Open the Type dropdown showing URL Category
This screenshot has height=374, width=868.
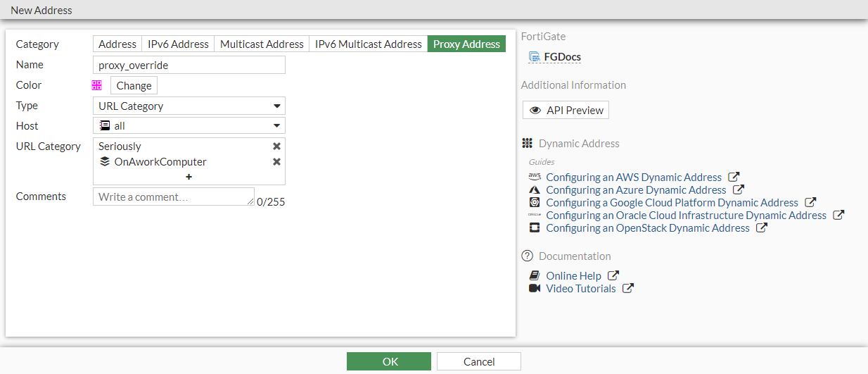[189, 106]
